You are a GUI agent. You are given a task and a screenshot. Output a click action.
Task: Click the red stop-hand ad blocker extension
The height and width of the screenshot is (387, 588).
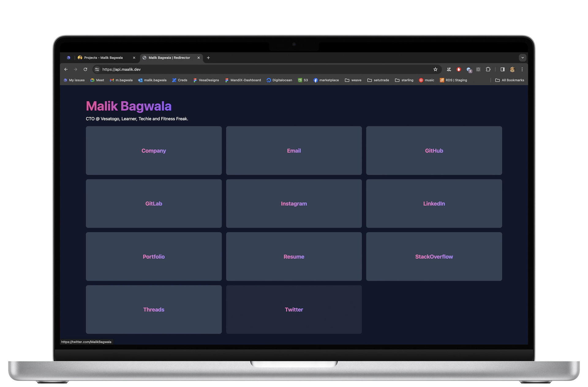coord(458,69)
